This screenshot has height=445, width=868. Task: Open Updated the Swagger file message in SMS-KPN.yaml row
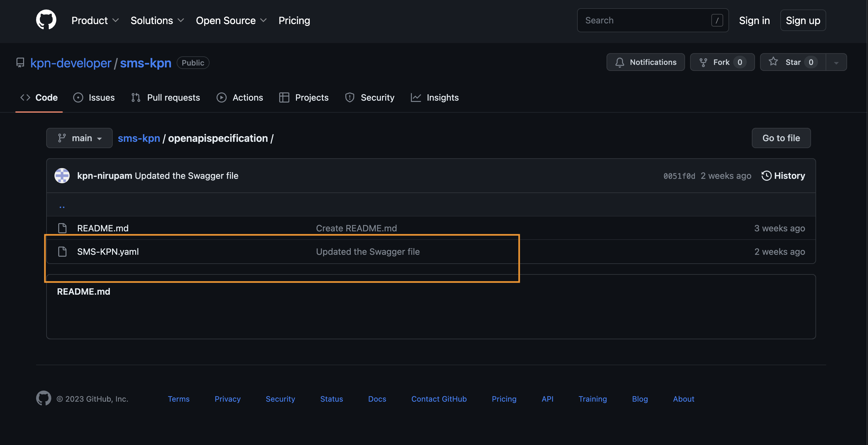point(368,252)
